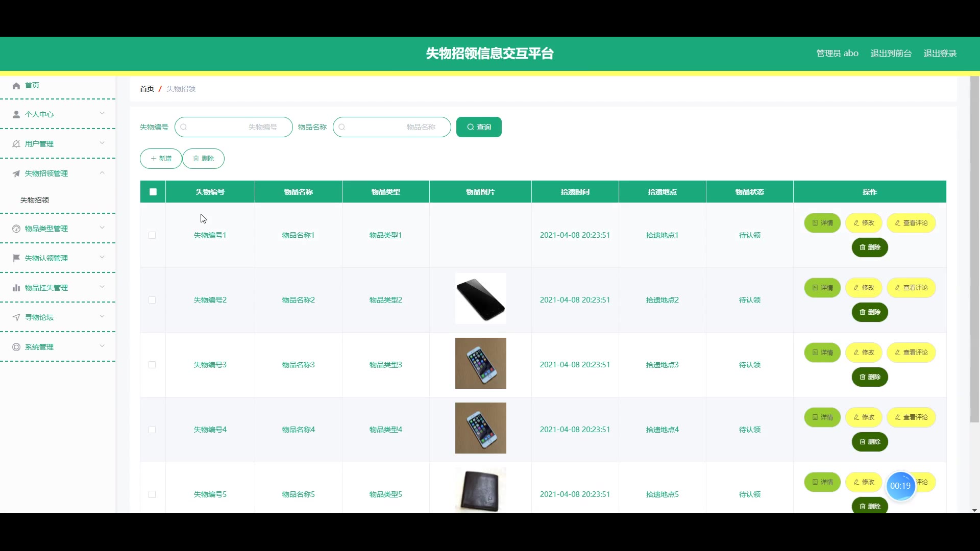This screenshot has height=551, width=980.
Task: Click 首页 in the breadcrumb
Action: 147,89
